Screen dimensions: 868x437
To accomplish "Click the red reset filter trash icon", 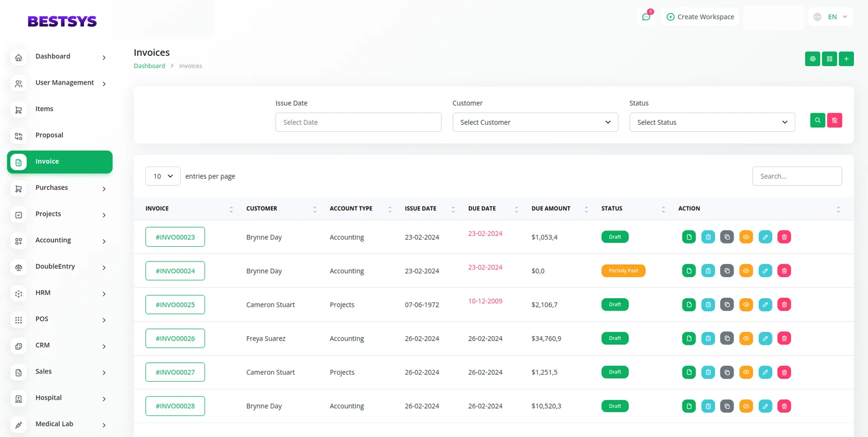I will point(834,120).
